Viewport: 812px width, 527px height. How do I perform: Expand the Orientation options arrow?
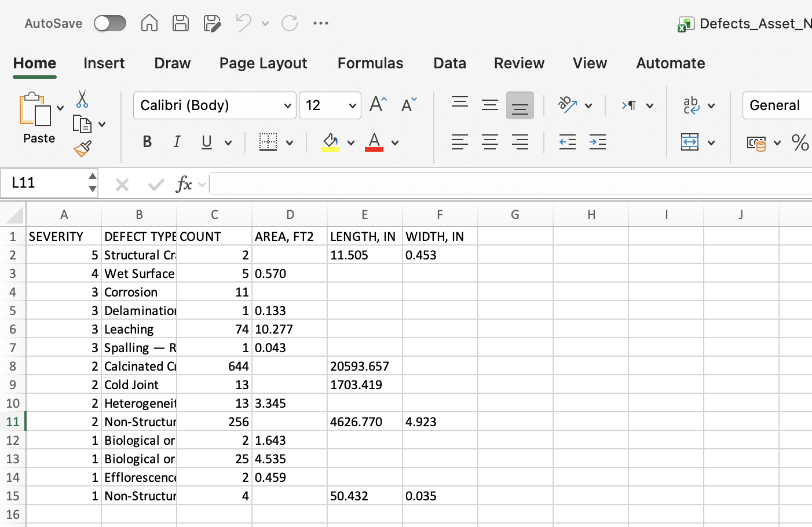pyautogui.click(x=588, y=105)
